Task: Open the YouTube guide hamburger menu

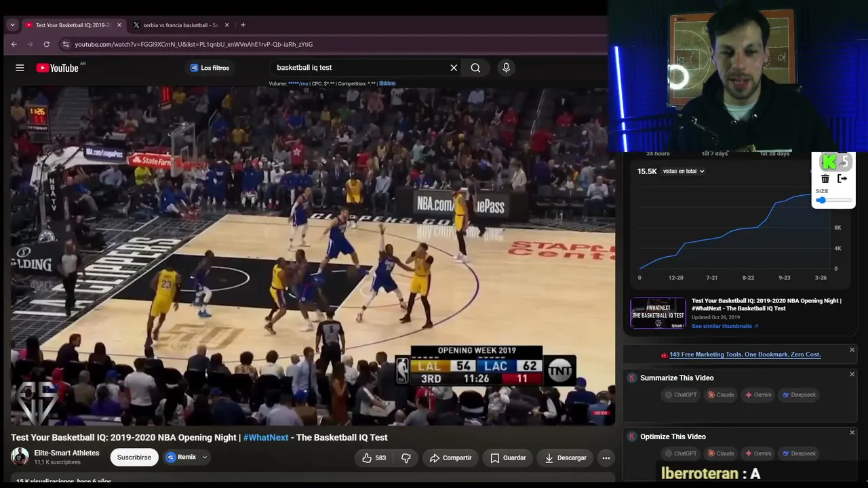Action: pos(20,68)
